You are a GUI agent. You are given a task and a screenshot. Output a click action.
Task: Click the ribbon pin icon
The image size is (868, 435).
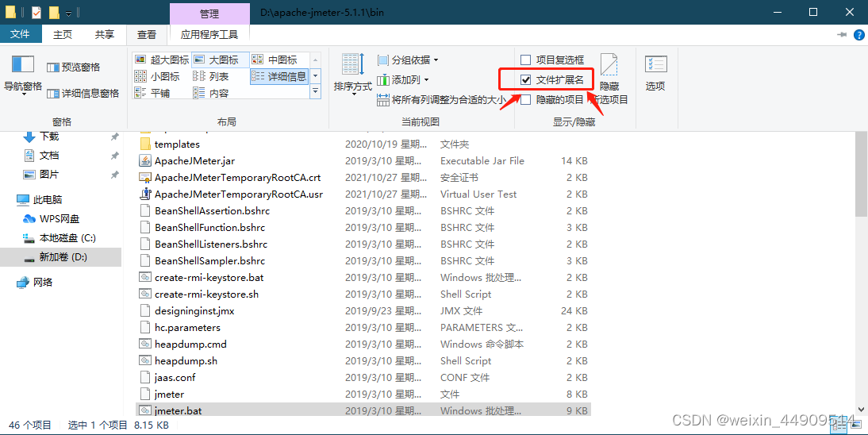842,35
